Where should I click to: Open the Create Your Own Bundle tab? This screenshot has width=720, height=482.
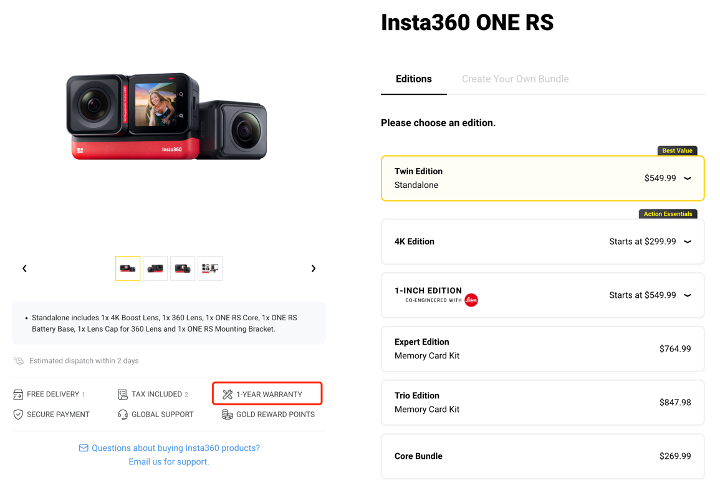pyautogui.click(x=515, y=79)
